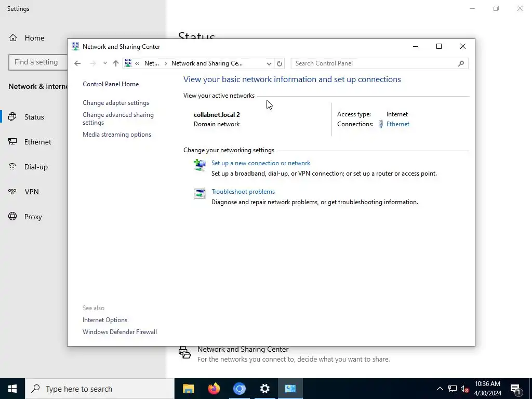
Task: Select Status in Settings sidebar
Action: pos(34,117)
